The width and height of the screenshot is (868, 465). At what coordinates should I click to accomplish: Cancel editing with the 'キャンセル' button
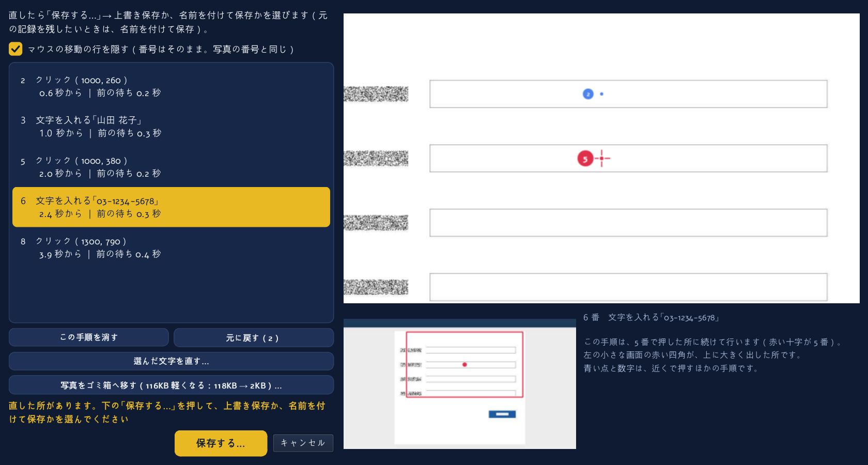[303, 443]
